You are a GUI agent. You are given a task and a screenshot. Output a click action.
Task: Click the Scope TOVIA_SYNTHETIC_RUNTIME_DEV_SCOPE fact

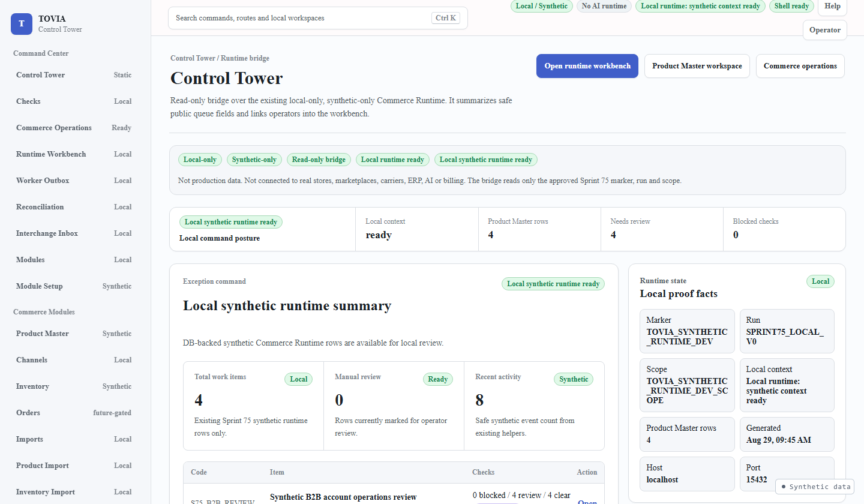pos(687,385)
